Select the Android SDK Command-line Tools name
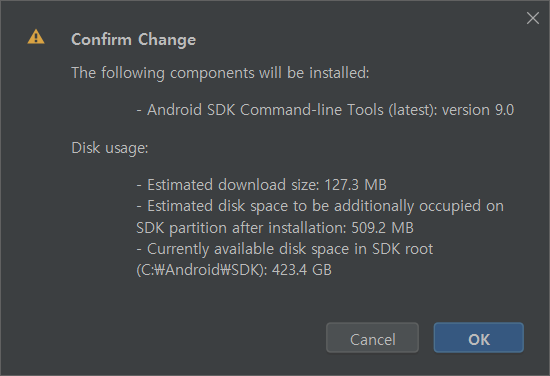550x376 pixels. (265, 110)
